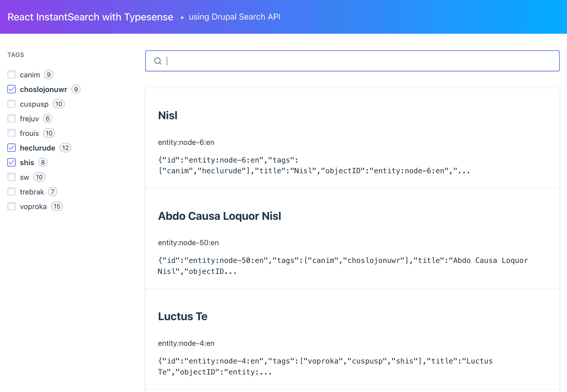Click the heclurude count badge 12
This screenshot has width=567, height=392.
(65, 148)
